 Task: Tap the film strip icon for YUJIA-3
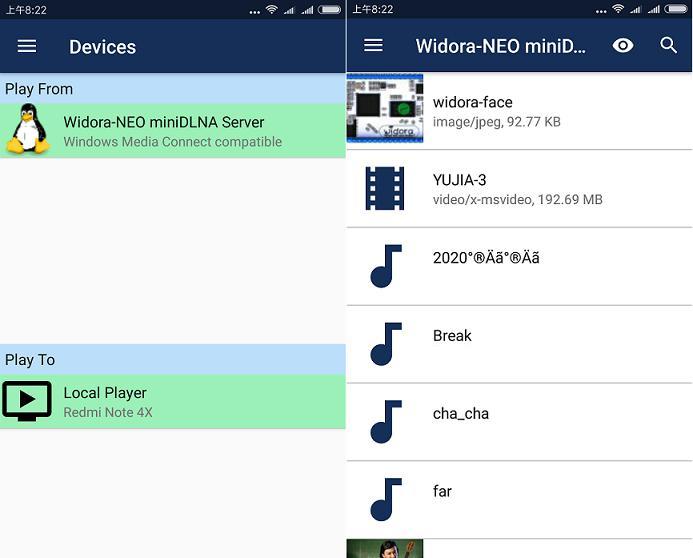(x=385, y=188)
